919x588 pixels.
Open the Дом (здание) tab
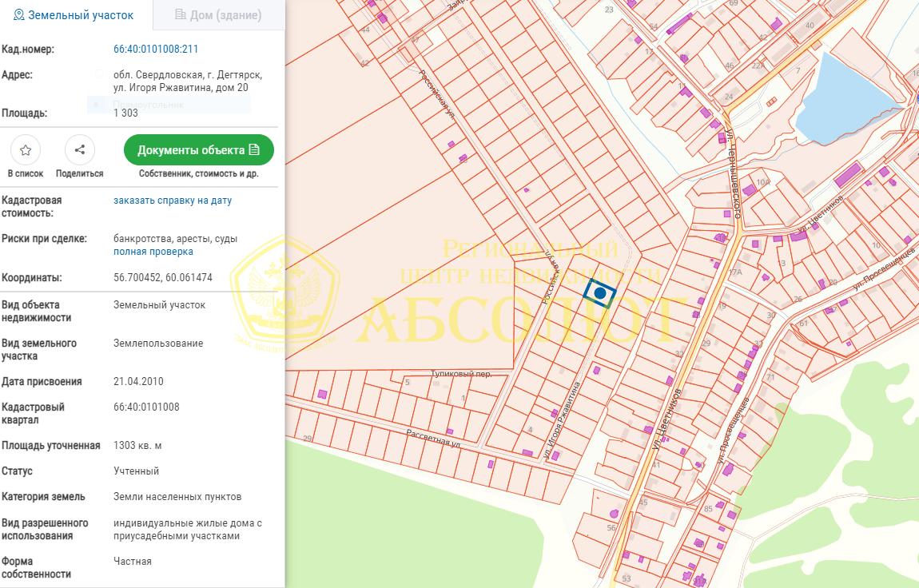click(x=219, y=15)
